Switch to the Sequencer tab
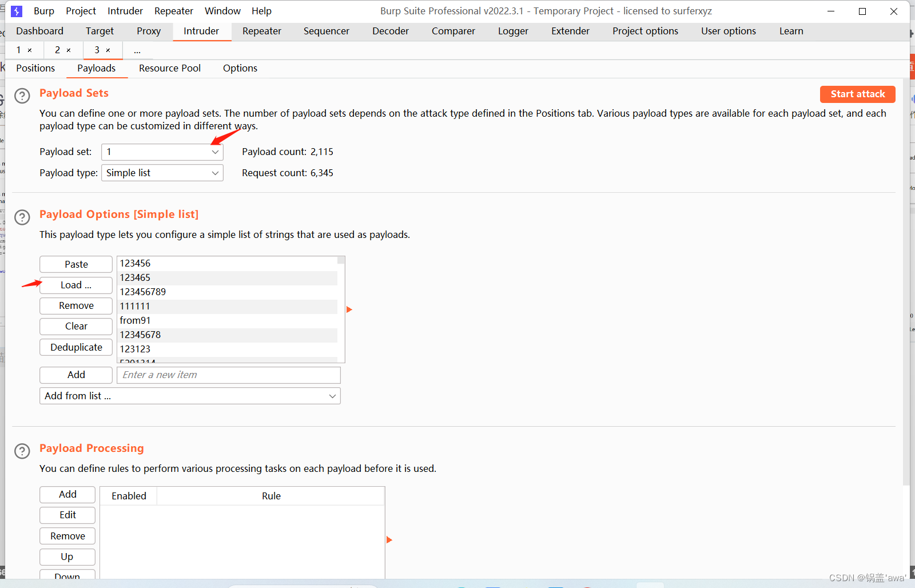Screen dimensions: 915x588 327,31
